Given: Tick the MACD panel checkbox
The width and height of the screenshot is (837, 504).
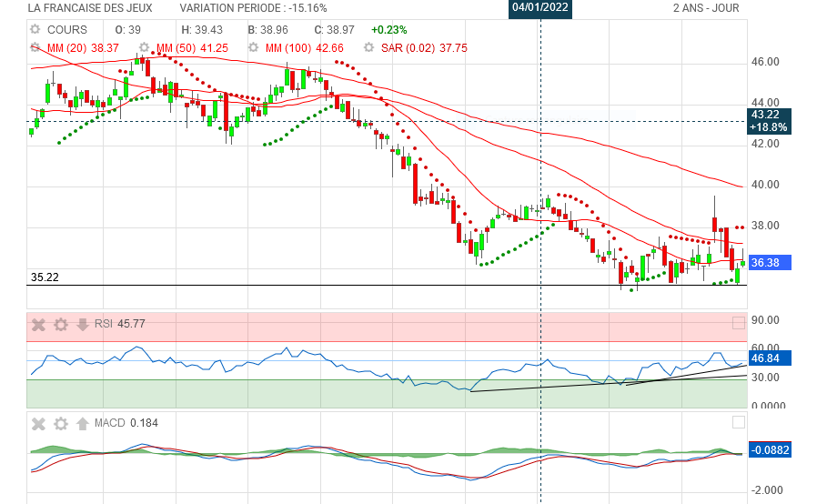Looking at the screenshot, I should (x=738, y=422).
